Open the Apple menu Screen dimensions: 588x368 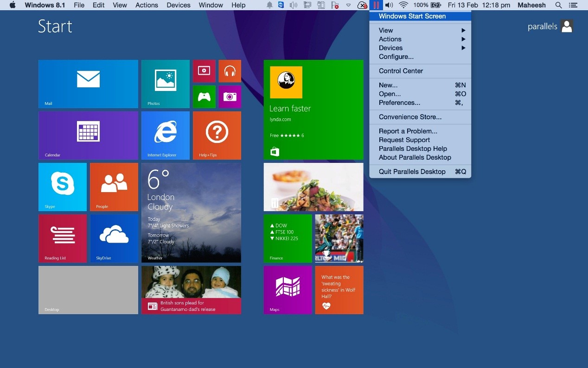[13, 5]
